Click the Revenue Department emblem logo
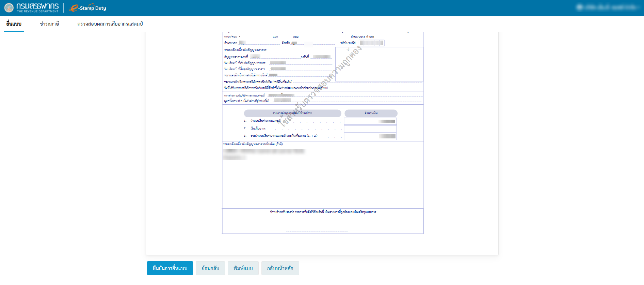 [x=9, y=8]
